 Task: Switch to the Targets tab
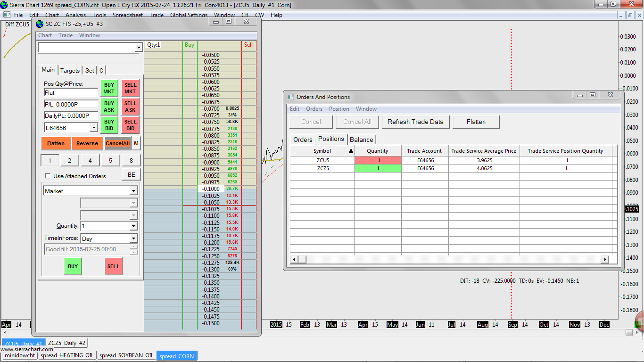(70, 70)
